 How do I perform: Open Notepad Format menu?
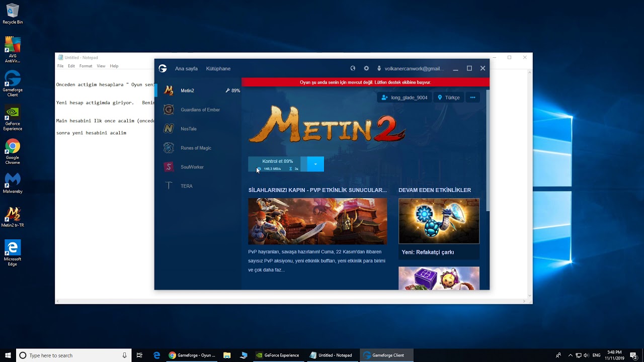point(86,66)
